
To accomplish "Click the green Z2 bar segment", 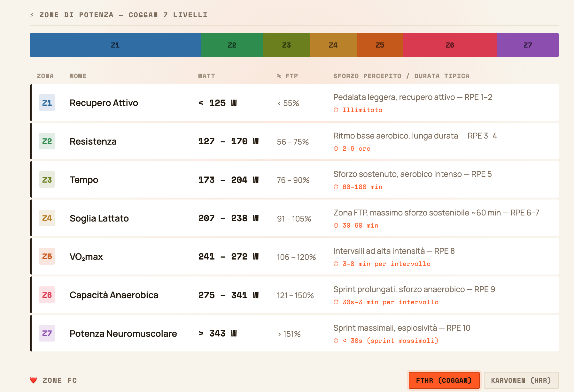I will tap(232, 45).
